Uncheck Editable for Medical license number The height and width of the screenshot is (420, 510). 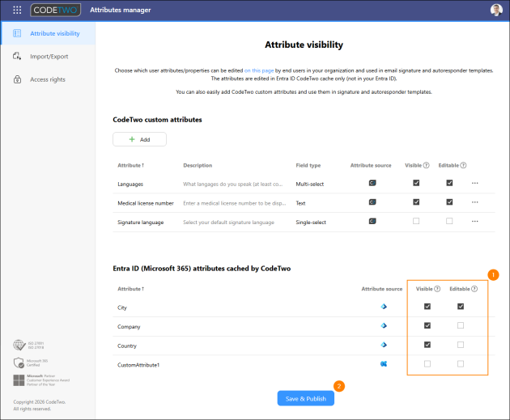click(x=449, y=202)
